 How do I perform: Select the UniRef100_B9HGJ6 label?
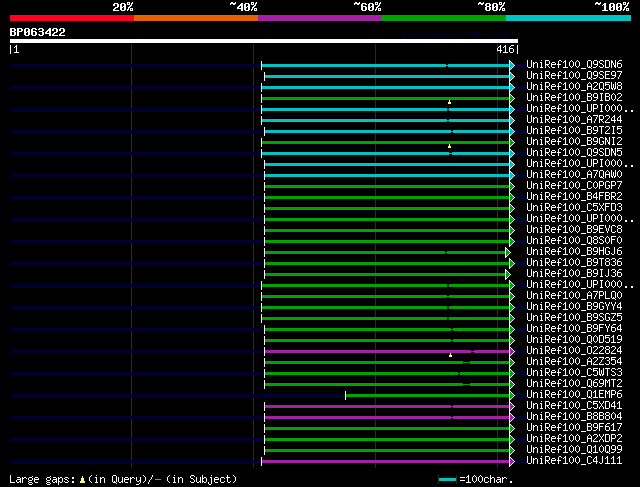coord(574,252)
